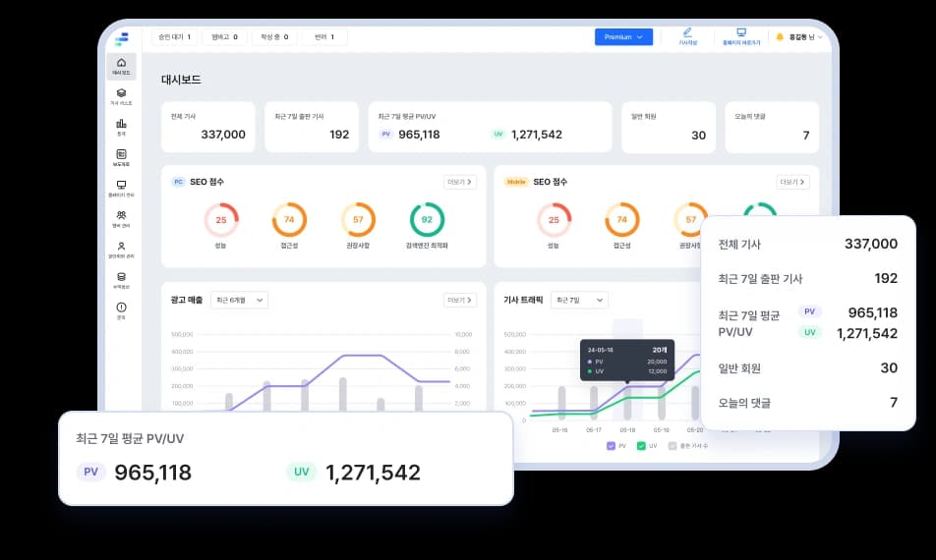Click the 기사작성 pencil icon in header
Screen dimensions: 936x560
coord(687,34)
